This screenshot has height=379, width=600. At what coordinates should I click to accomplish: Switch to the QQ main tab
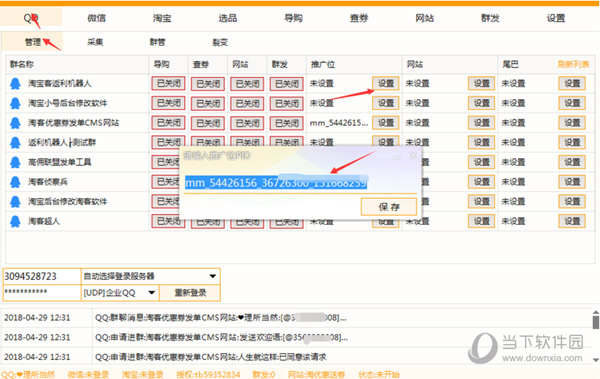click(31, 18)
